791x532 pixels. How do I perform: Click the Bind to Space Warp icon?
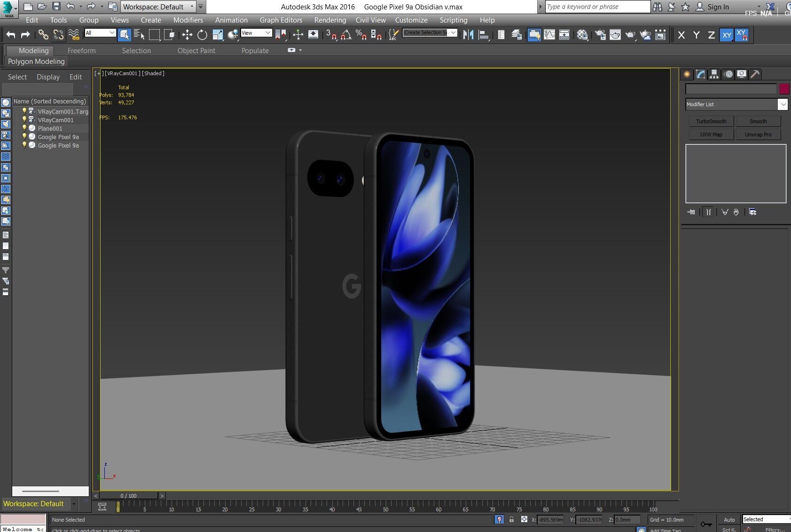(x=74, y=35)
